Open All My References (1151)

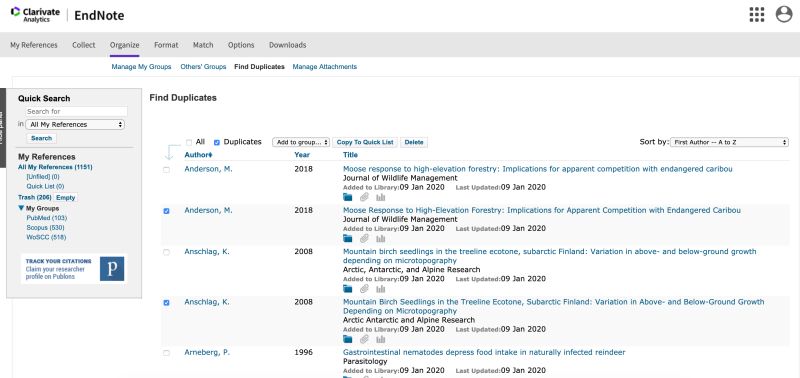tap(55, 167)
